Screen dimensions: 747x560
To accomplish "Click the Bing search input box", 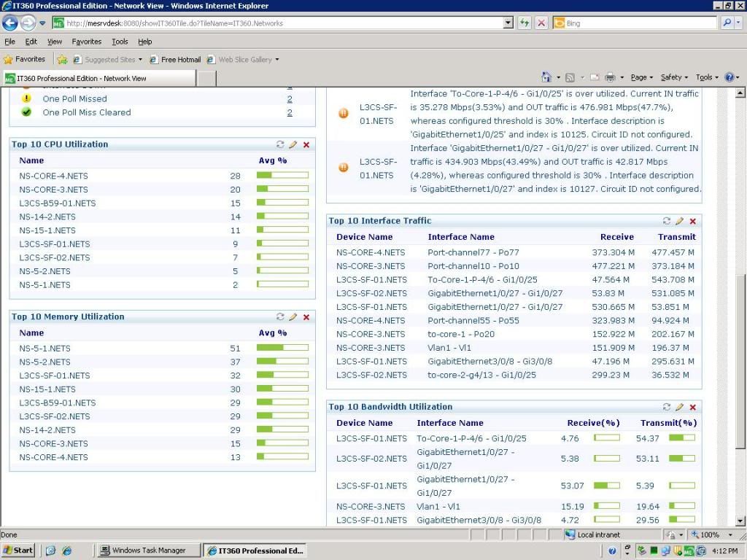I will (636, 23).
